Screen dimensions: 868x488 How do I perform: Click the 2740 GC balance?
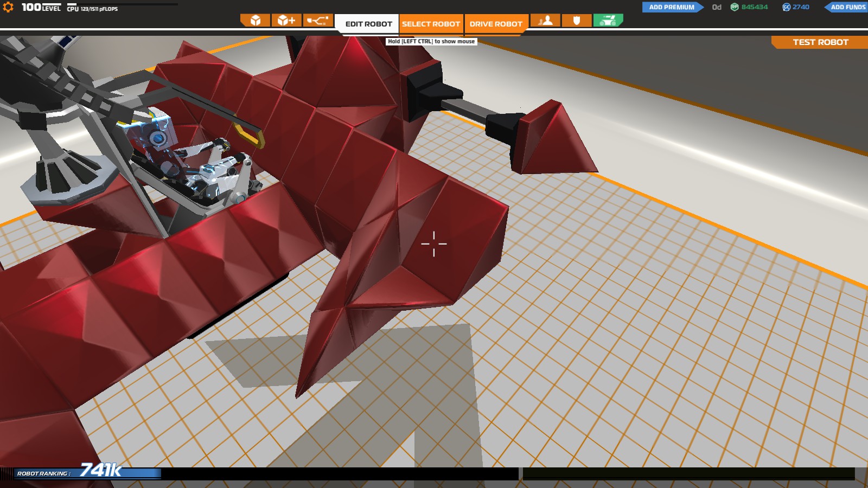click(x=801, y=7)
